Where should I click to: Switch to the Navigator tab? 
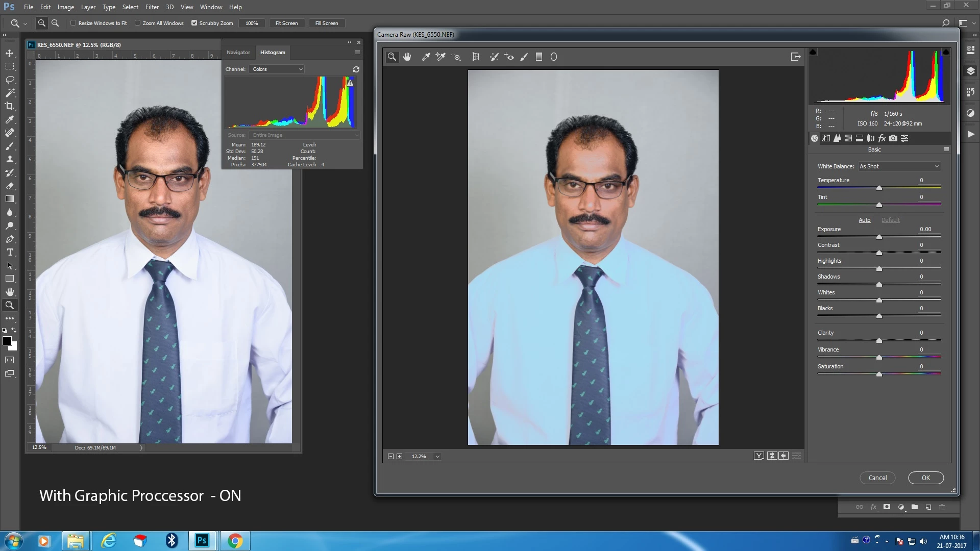238,52
